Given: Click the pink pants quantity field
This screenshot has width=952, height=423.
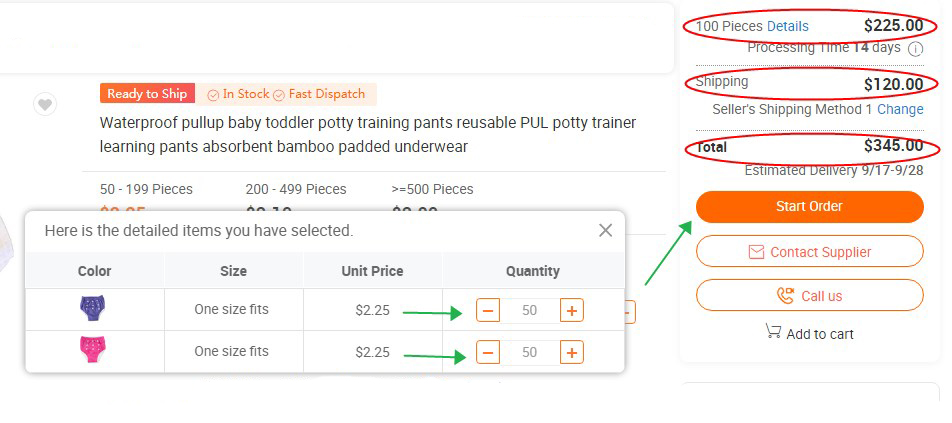Looking at the screenshot, I should 529,352.
